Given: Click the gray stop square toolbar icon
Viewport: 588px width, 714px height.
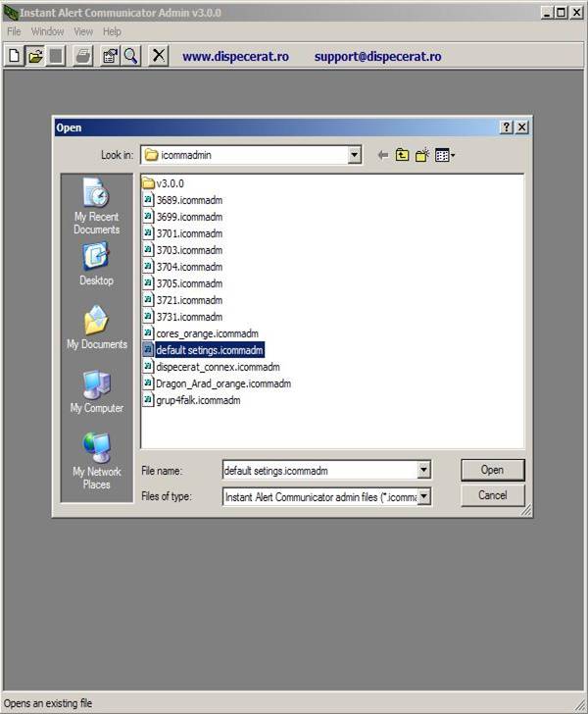Looking at the screenshot, I should (x=56, y=56).
